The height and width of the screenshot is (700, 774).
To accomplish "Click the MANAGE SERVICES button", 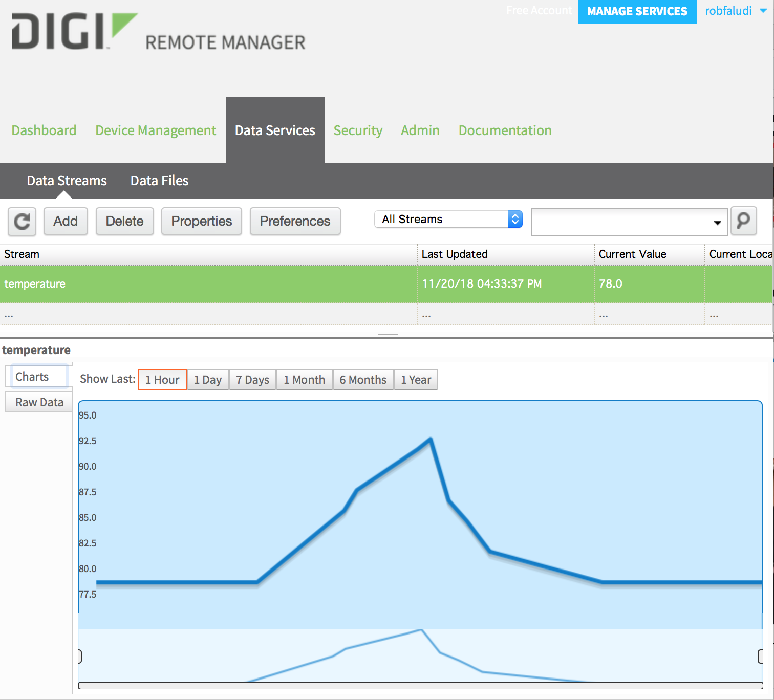I will [637, 11].
